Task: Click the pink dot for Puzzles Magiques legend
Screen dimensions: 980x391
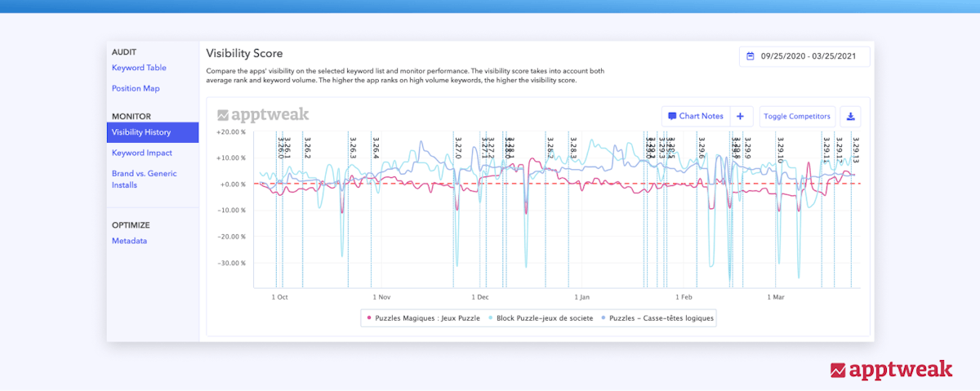Action: coord(370,317)
